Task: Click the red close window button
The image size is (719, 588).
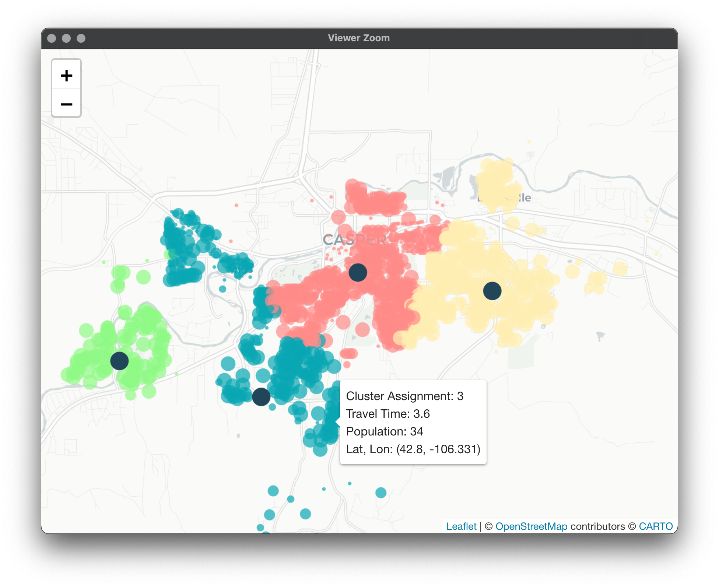Action: (52, 38)
